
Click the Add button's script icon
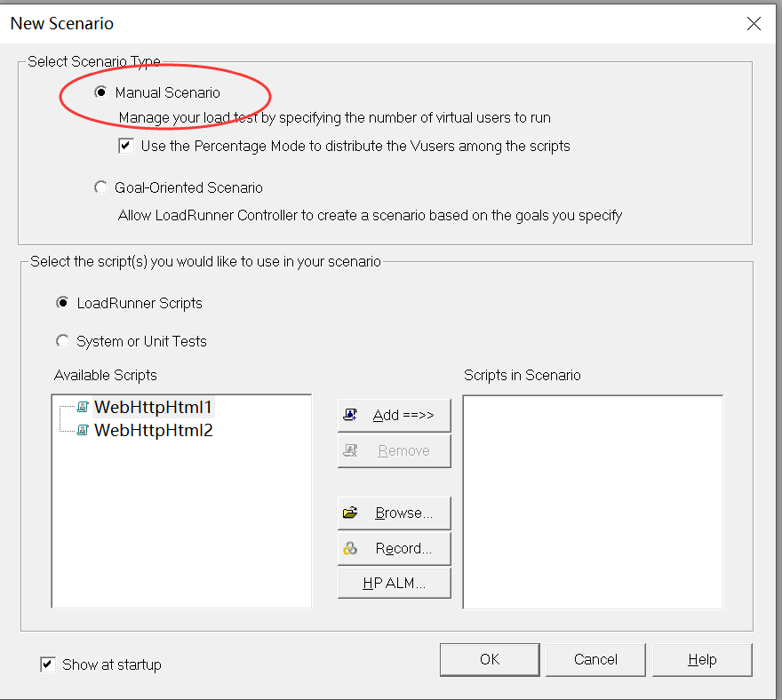350,415
